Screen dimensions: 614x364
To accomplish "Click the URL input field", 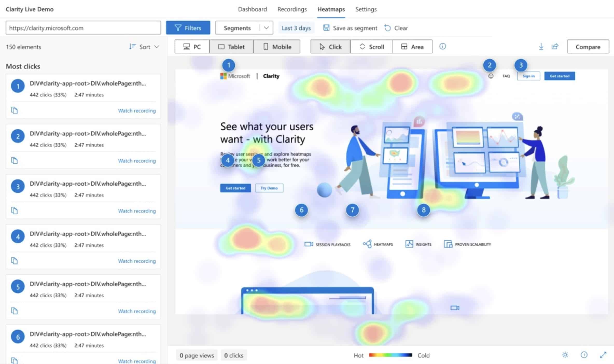I will click(x=83, y=28).
